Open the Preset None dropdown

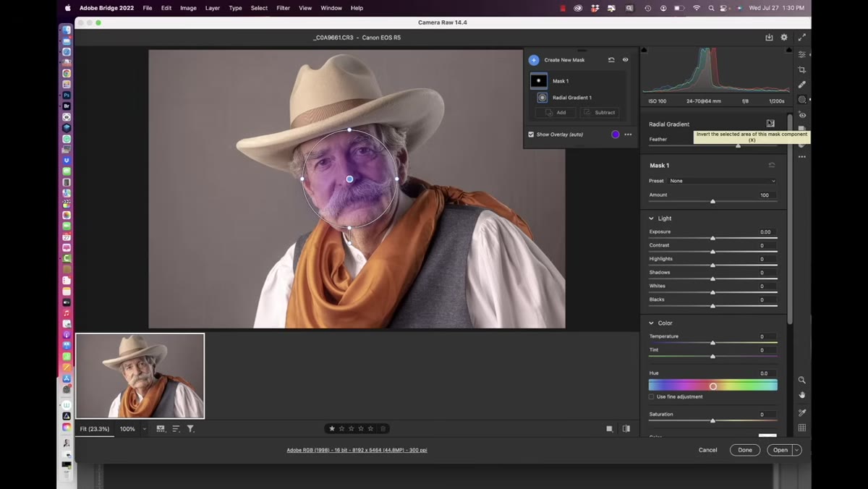tap(723, 181)
